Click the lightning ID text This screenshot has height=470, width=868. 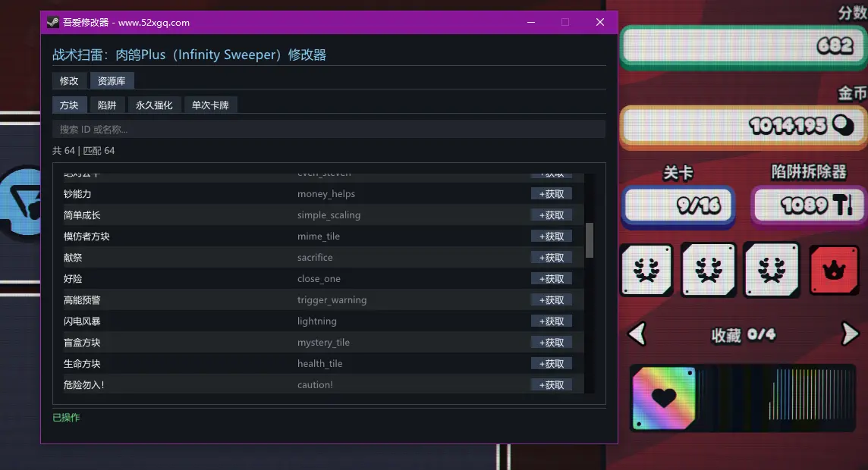coord(316,321)
